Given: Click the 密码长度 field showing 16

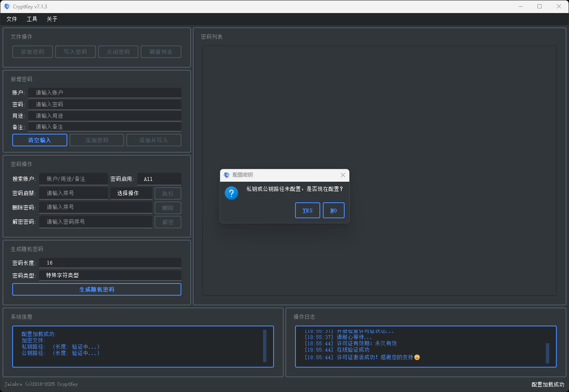Looking at the screenshot, I should (110, 263).
